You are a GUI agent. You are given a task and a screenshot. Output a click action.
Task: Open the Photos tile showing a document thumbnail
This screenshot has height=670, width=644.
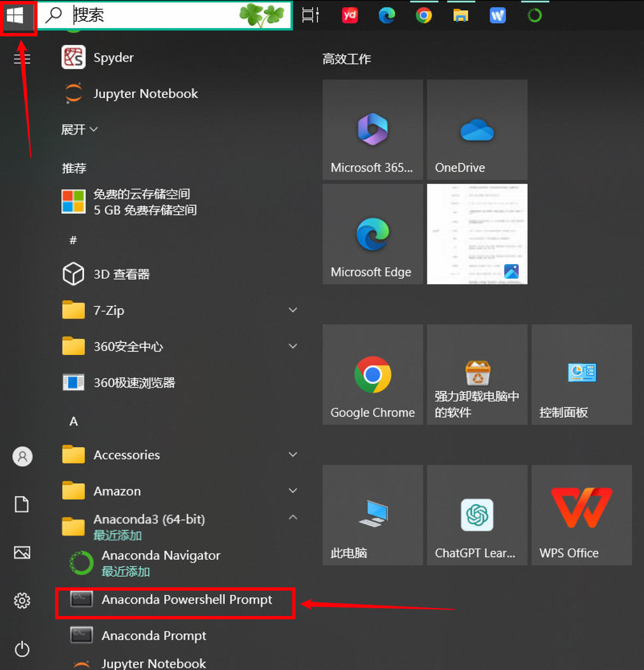[477, 234]
